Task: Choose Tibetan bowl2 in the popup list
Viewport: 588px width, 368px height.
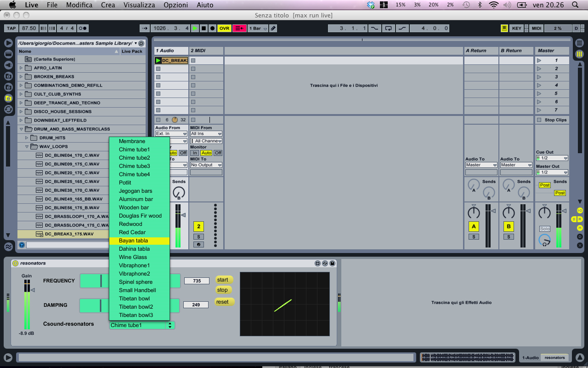Action: 139,307
